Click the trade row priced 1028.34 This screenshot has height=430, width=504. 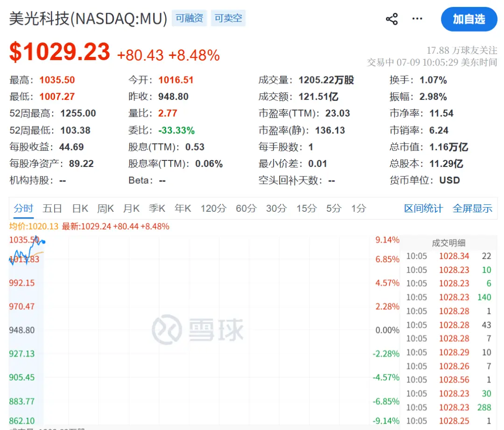449,256
